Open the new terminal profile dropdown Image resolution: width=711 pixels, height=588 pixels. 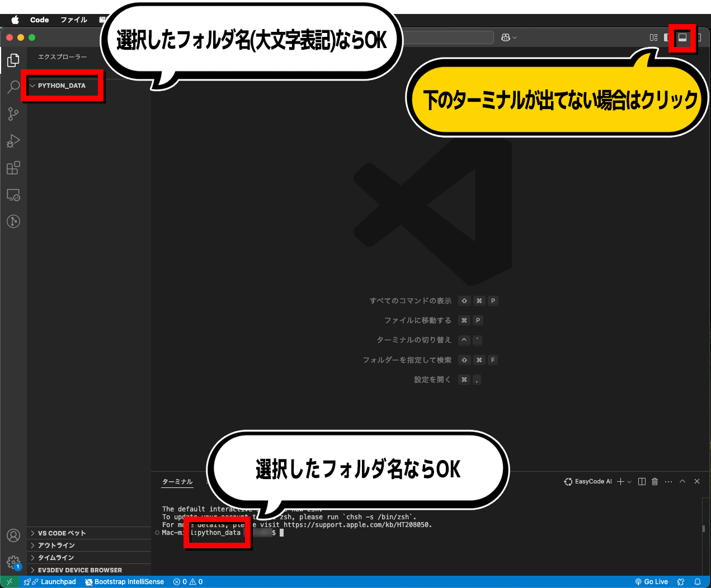pyautogui.click(x=629, y=481)
